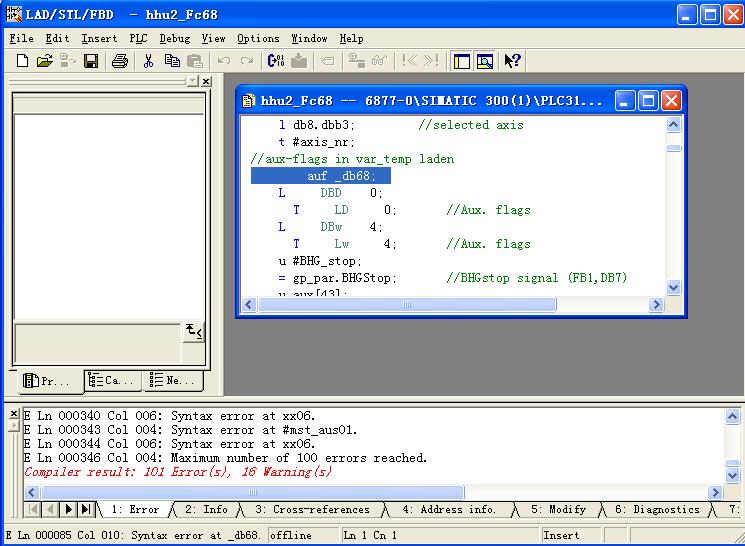
Task: Compile the source with the compile icon
Action: 276,61
